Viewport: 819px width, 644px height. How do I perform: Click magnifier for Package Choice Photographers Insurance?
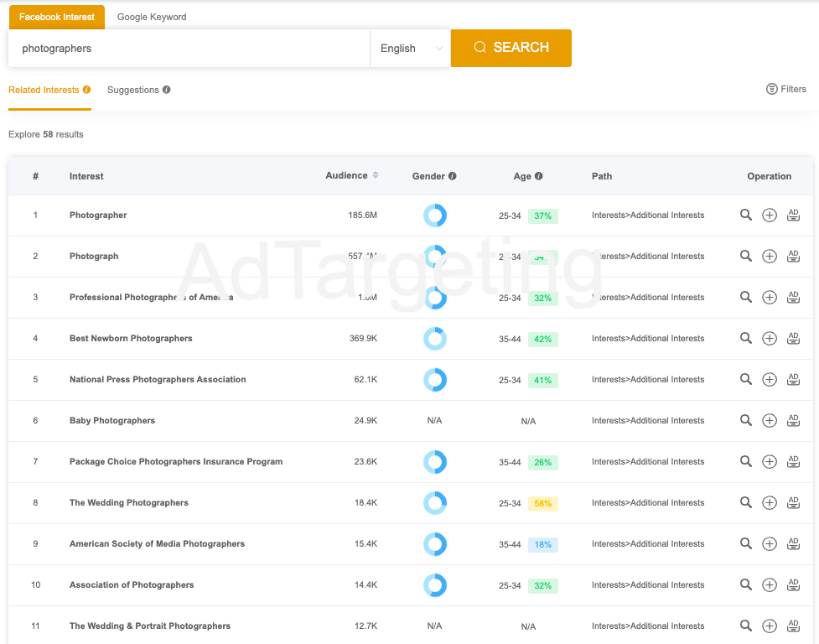746,461
